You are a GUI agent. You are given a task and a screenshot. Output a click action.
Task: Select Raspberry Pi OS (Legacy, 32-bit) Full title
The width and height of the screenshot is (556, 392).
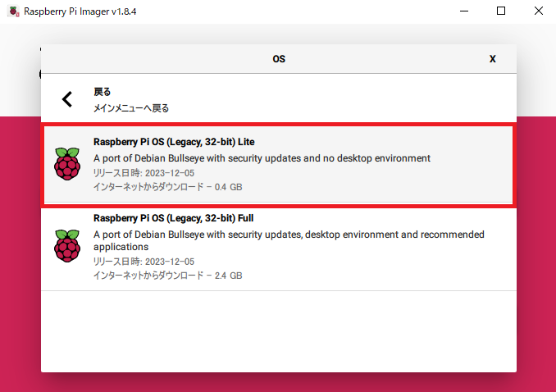pyautogui.click(x=173, y=218)
